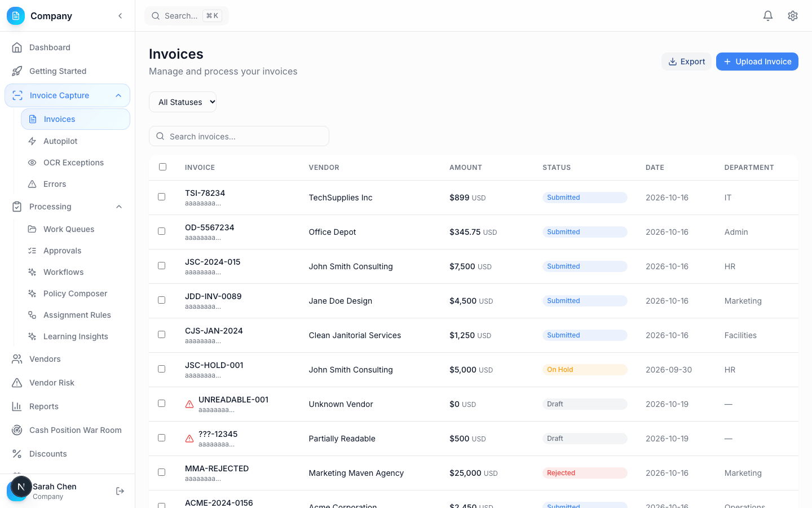Screen dimensions: 812x508
Task: Collapse the sidebar with the arrow
Action: (120, 16)
